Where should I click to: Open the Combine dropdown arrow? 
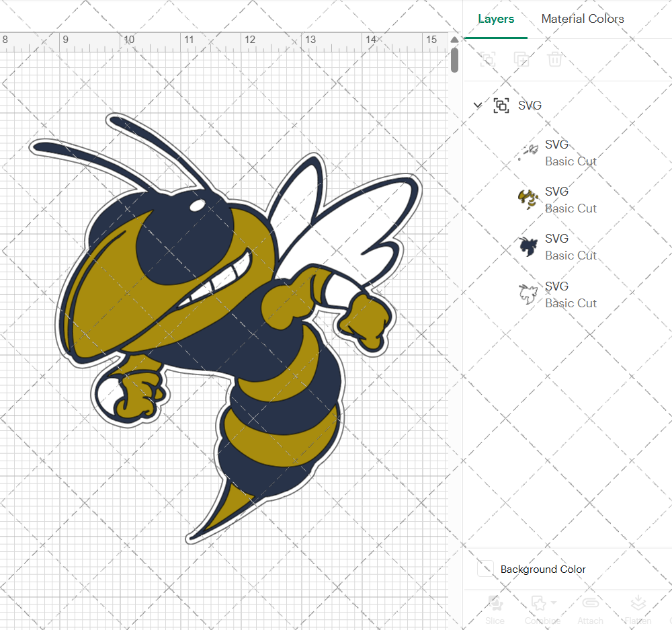point(554,602)
